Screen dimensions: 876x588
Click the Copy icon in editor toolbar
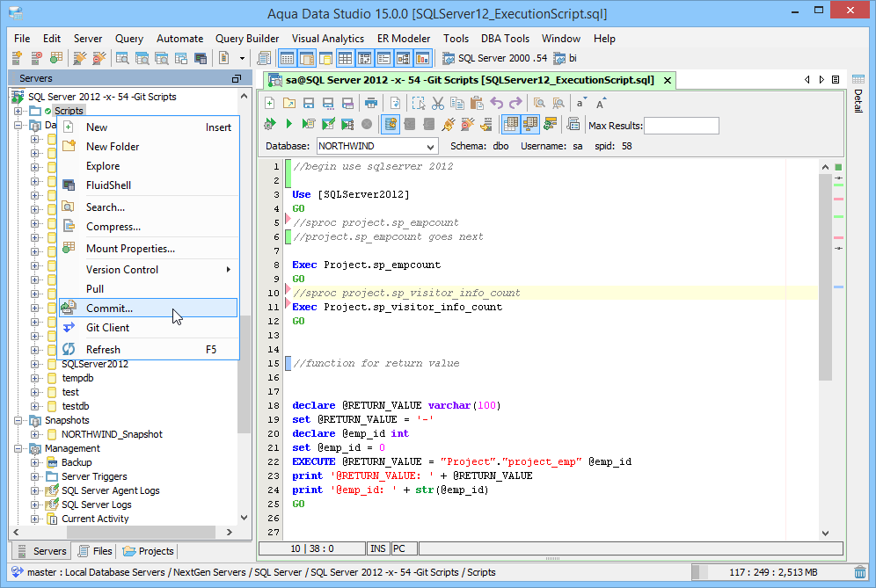[x=457, y=103]
